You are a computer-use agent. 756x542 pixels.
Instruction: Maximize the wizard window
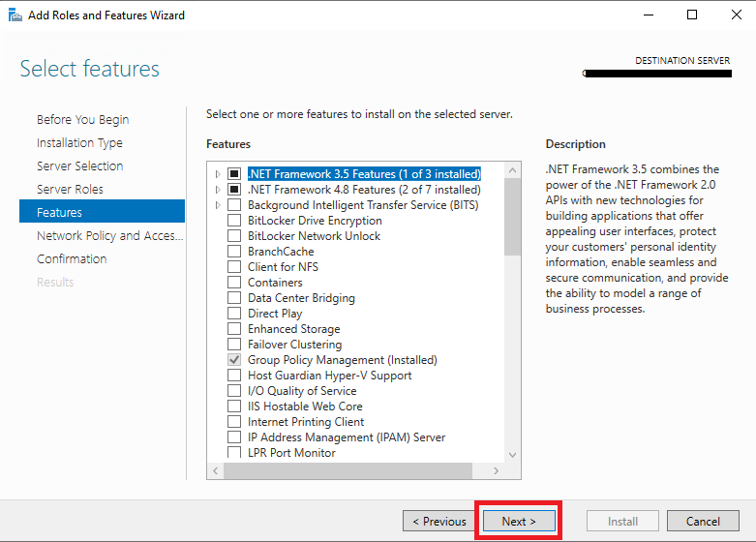692,15
